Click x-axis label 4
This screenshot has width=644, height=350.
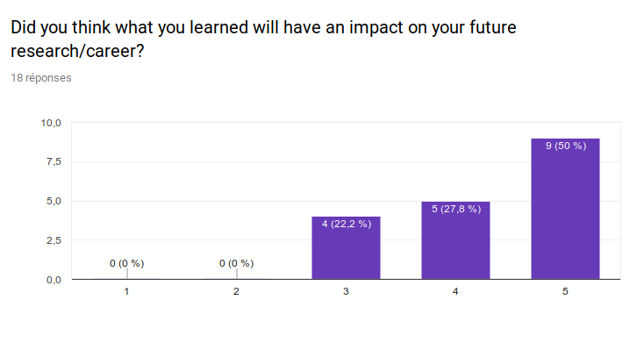(x=455, y=291)
